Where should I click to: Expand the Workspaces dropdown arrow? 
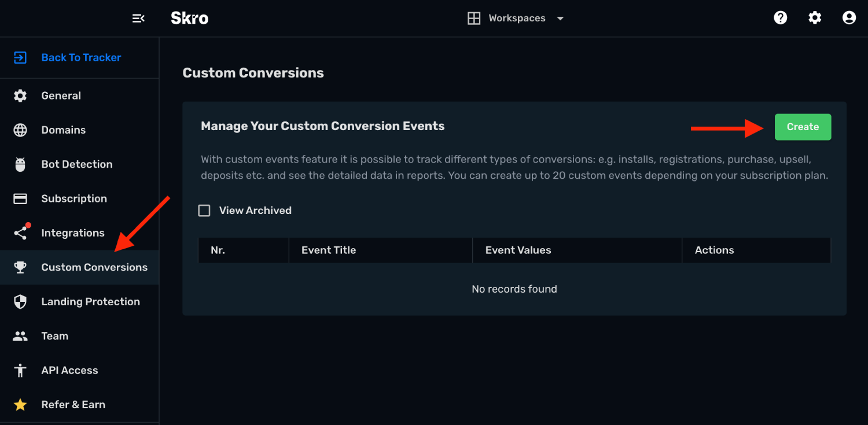[560, 19]
